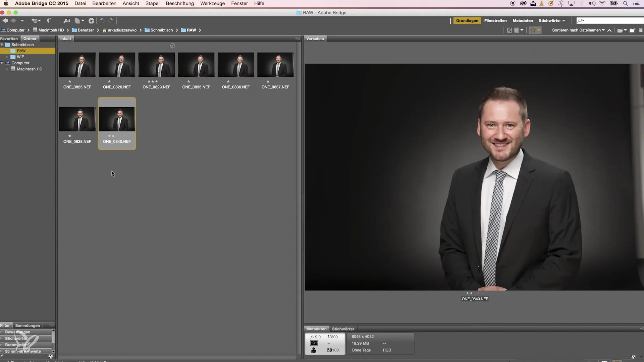Create a new folder
The height and width of the screenshot is (362, 644).
tap(632, 30)
